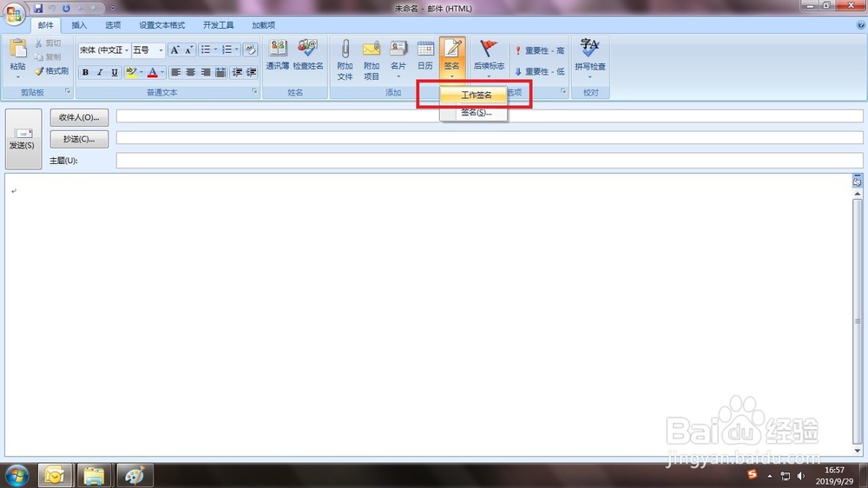Choose 工作签名 from signature menu
The height and width of the screenshot is (488, 868).
pos(473,95)
